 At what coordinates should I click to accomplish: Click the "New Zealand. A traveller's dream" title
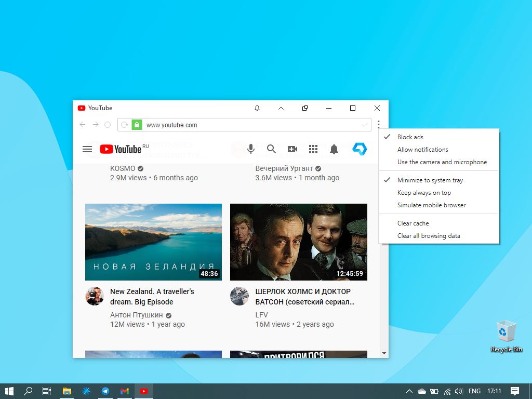tap(152, 297)
